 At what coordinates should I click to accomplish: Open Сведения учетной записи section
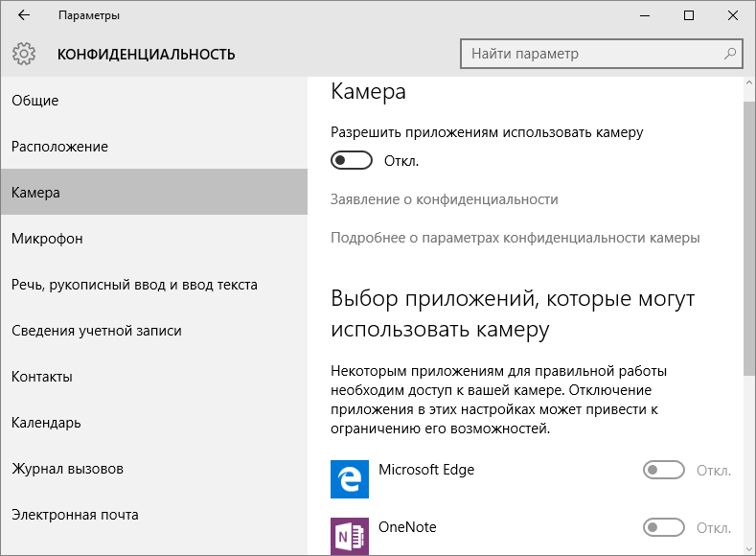pos(154,331)
